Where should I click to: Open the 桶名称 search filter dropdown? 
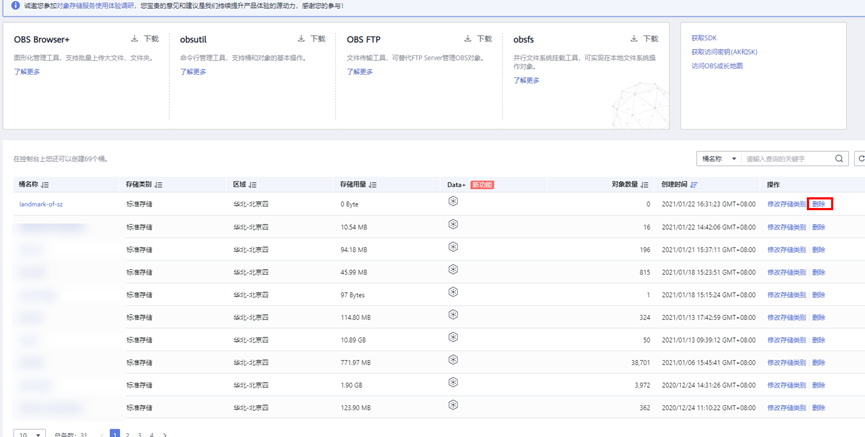(718, 158)
